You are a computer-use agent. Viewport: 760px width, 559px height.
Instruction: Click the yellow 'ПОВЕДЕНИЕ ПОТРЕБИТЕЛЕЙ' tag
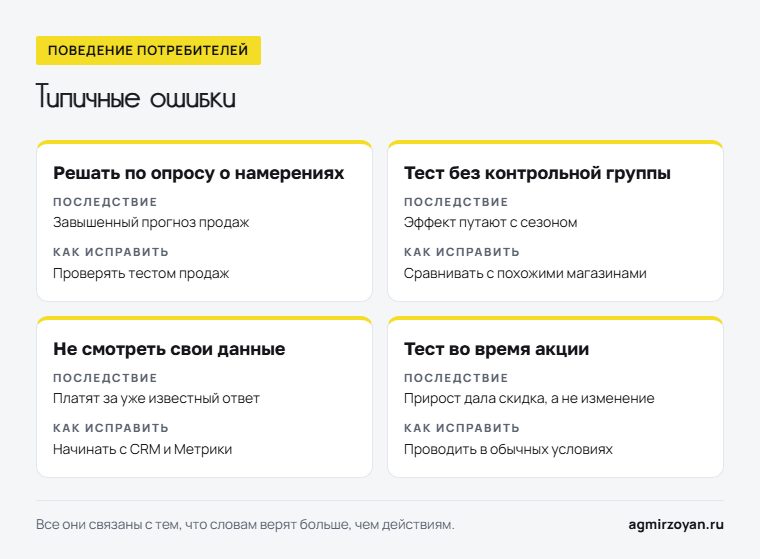pos(148,50)
